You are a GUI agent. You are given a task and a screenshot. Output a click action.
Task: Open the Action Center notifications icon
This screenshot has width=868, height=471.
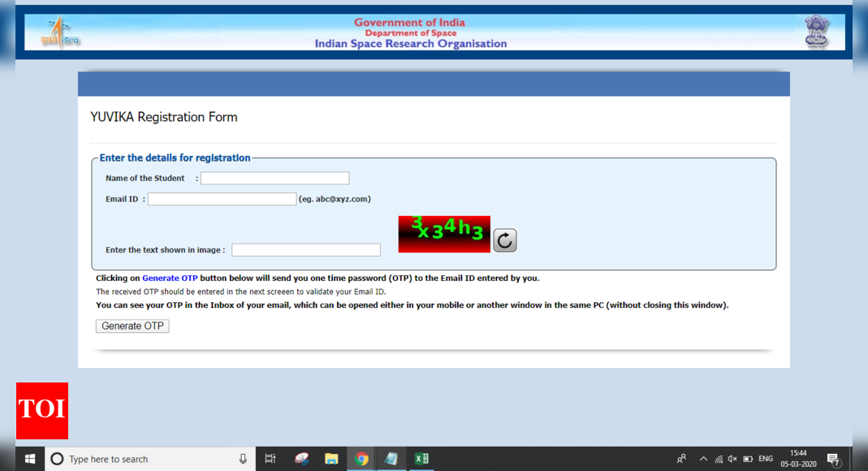[833, 459]
